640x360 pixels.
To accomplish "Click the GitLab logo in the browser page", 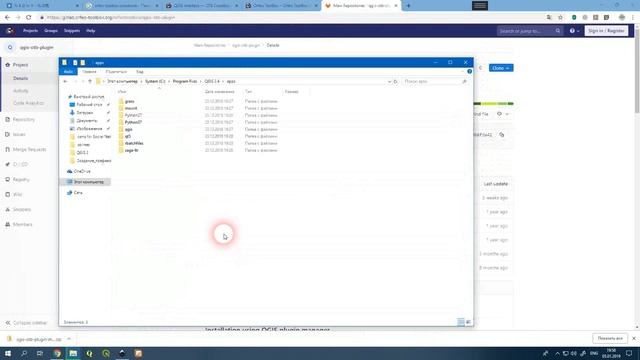I will pyautogui.click(x=10, y=31).
